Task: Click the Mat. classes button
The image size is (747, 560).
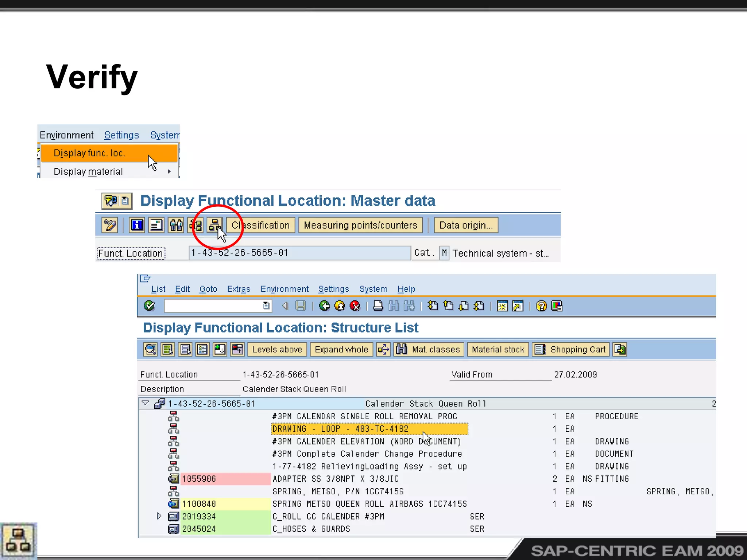Action: pos(429,349)
